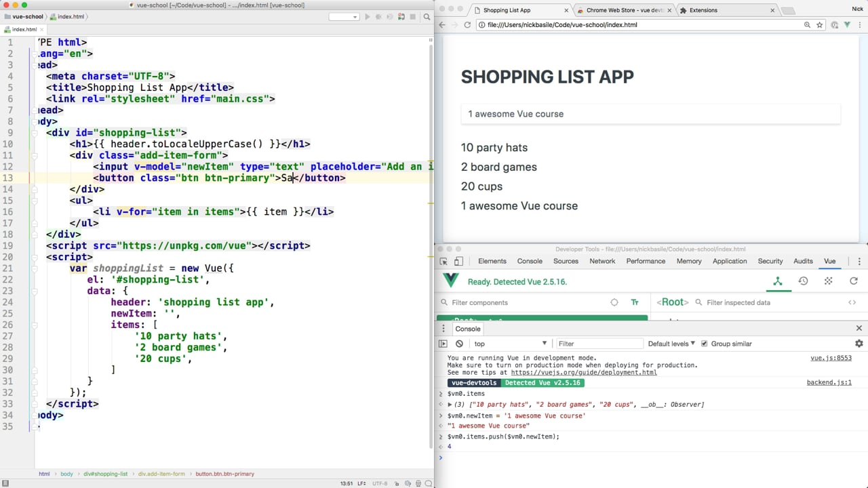Viewport: 868px width, 488px height.
Task: Click the Stop square icon in IDE toolbar
Action: 412,17
